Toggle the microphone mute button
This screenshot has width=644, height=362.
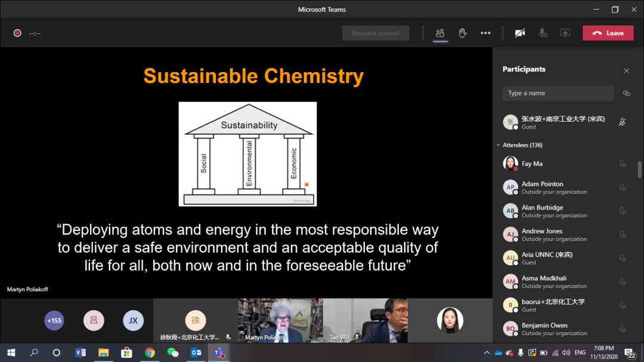(x=543, y=33)
